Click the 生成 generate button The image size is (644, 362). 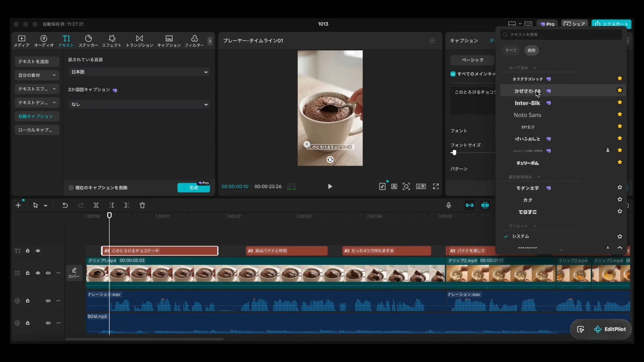194,188
